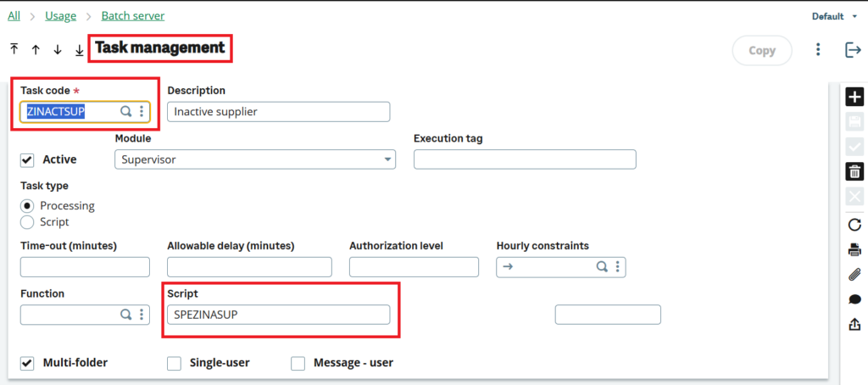Search task codes with magnifier icon
868x385 pixels.
click(126, 111)
